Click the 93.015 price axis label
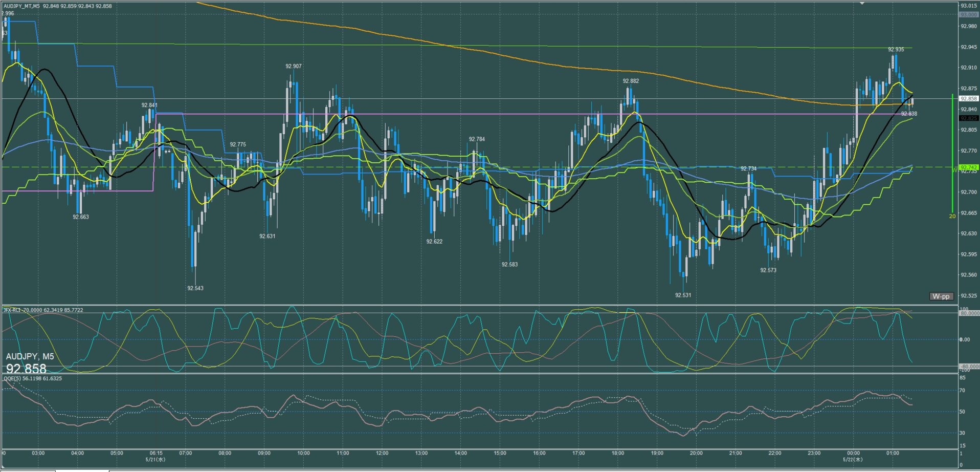This screenshot has height=472, width=980. pyautogui.click(x=969, y=6)
